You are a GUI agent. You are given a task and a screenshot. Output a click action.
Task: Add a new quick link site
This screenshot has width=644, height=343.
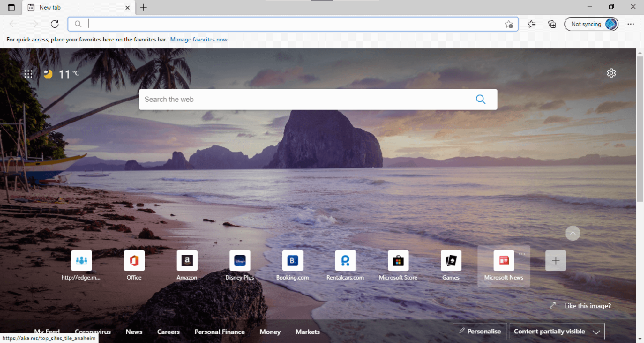click(x=555, y=261)
